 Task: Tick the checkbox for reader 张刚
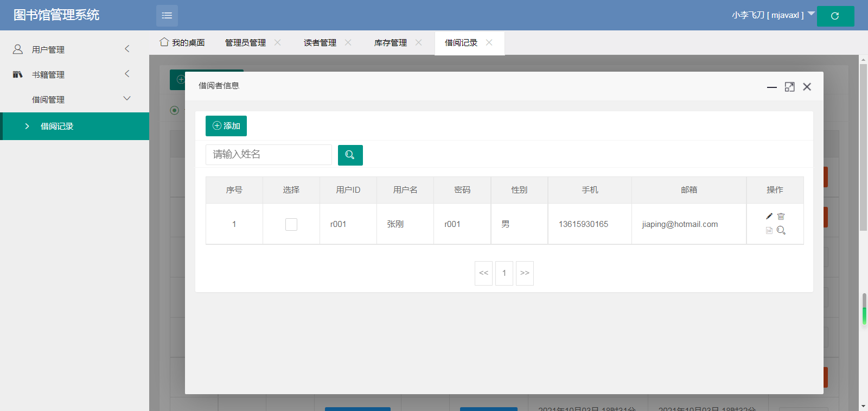tap(291, 224)
